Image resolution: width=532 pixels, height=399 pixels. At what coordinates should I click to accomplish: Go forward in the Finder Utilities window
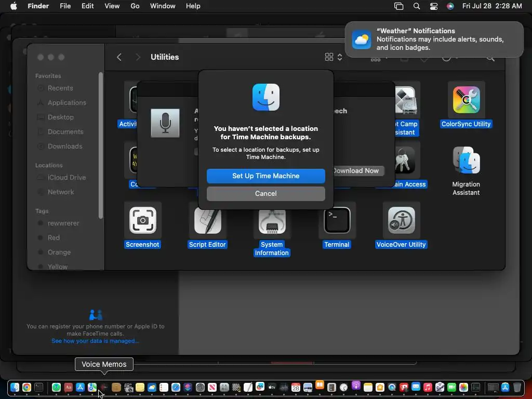click(138, 57)
